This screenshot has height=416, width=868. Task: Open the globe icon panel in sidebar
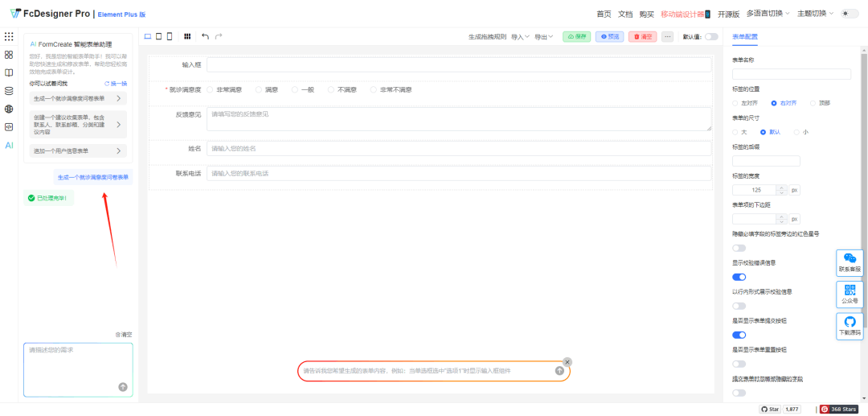[x=9, y=109]
